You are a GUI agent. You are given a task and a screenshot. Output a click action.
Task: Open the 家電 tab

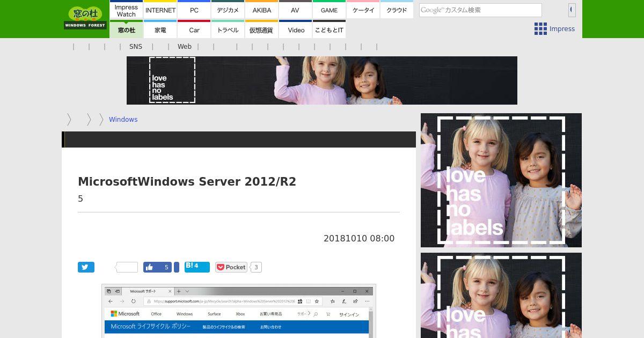(x=160, y=30)
